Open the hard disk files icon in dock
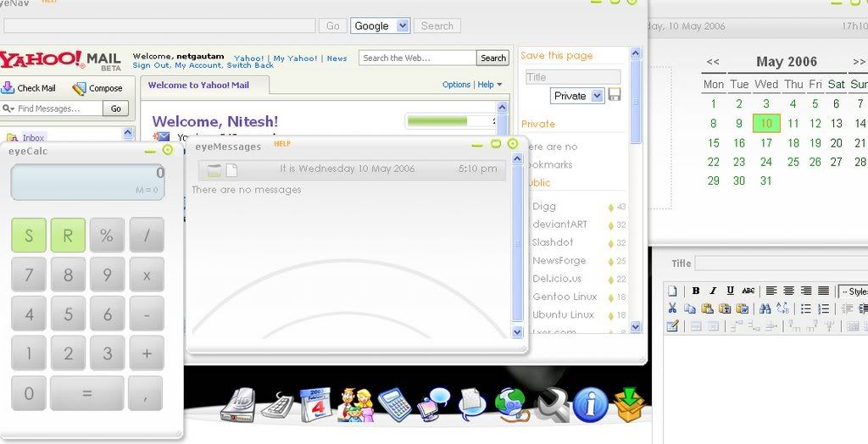Screen dimensions: 868x444 click(237, 405)
